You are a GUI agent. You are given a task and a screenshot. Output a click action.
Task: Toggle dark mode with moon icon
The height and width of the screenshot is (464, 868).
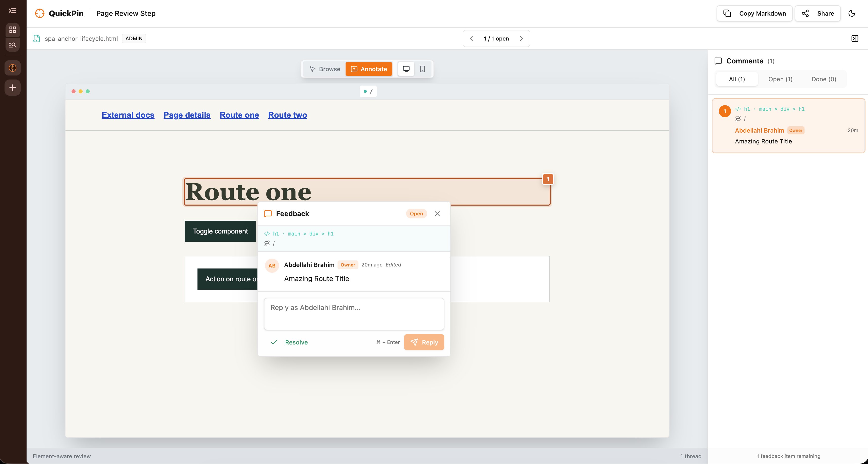(x=852, y=14)
